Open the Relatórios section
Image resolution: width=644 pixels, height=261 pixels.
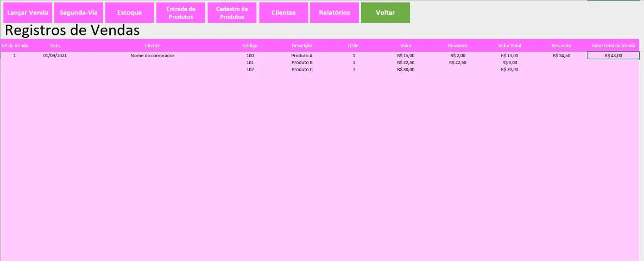334,13
